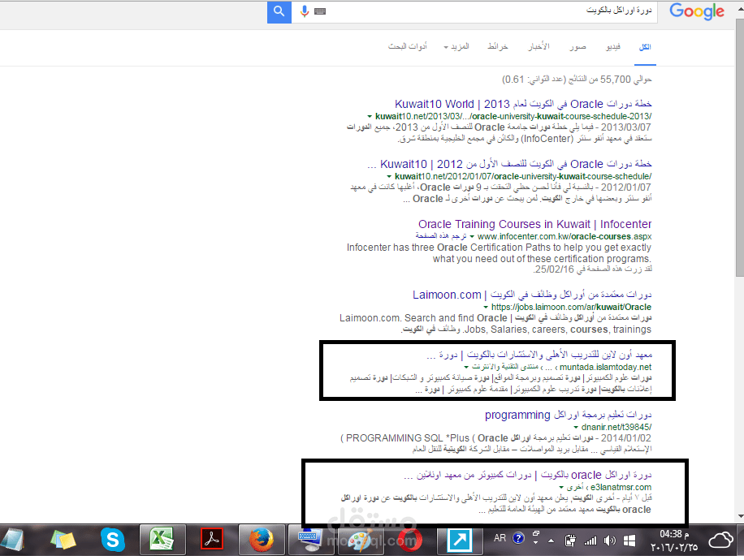Switch to the خرائط (Maps) tab
744x560 pixels.
click(498, 46)
